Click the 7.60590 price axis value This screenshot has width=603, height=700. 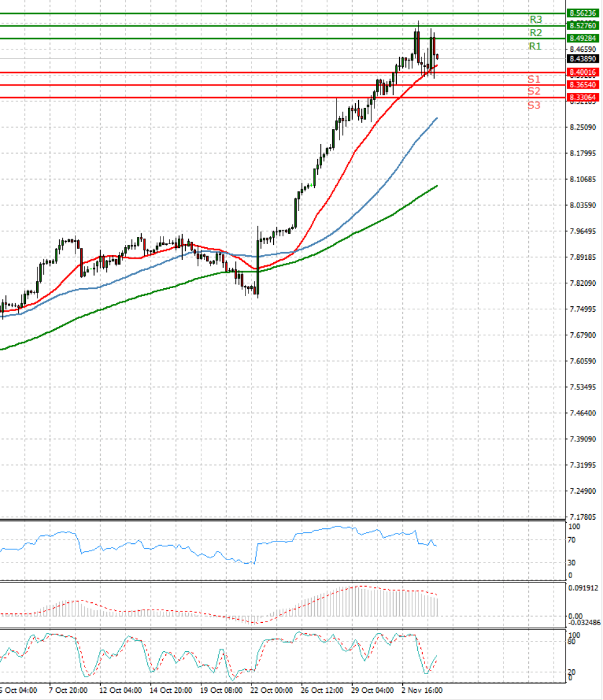[x=582, y=361]
